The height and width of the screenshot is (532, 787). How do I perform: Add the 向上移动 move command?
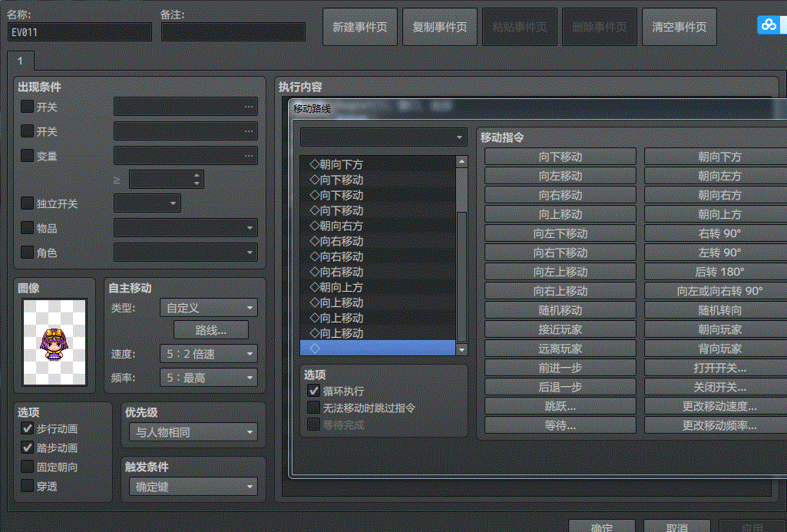560,214
